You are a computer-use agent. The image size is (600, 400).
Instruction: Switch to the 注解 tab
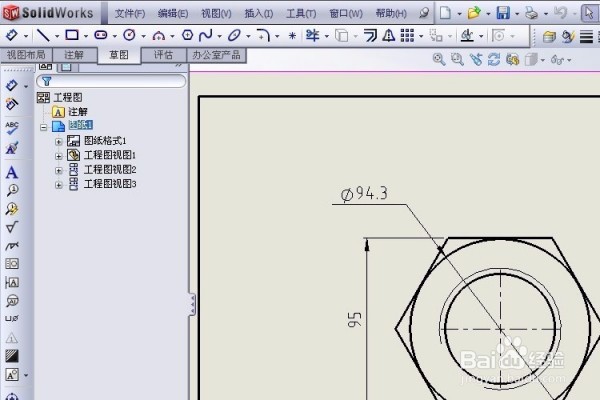[x=74, y=55]
